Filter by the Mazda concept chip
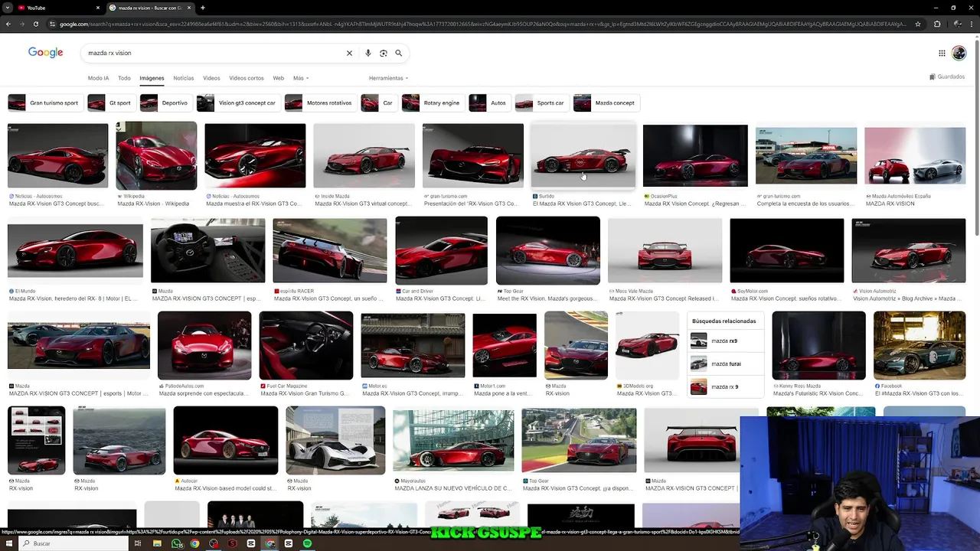This screenshot has width=980, height=551. 606,103
